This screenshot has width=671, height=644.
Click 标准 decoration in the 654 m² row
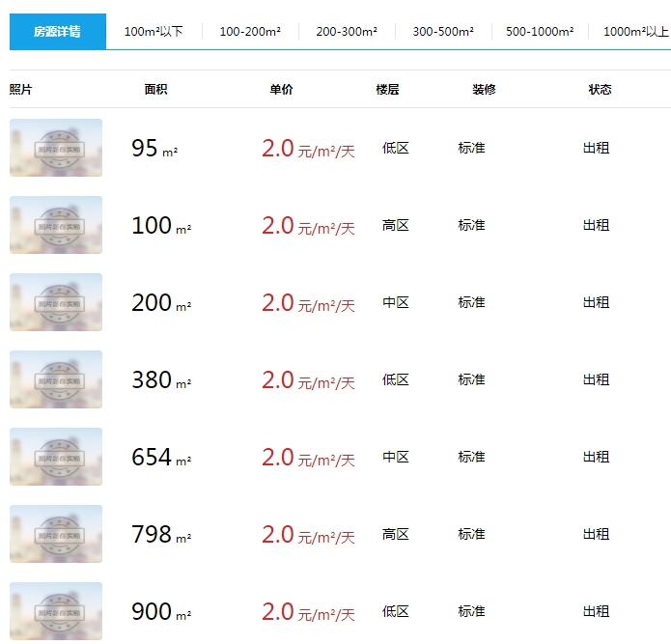[x=471, y=457]
